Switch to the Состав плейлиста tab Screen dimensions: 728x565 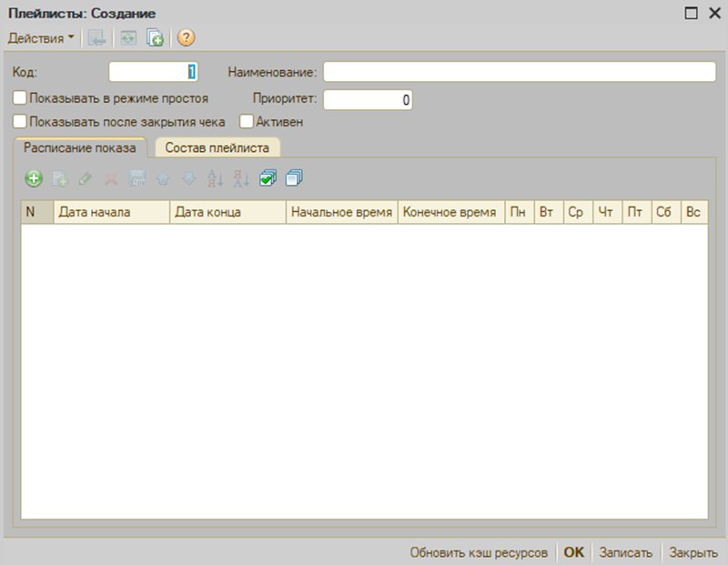pos(217,147)
